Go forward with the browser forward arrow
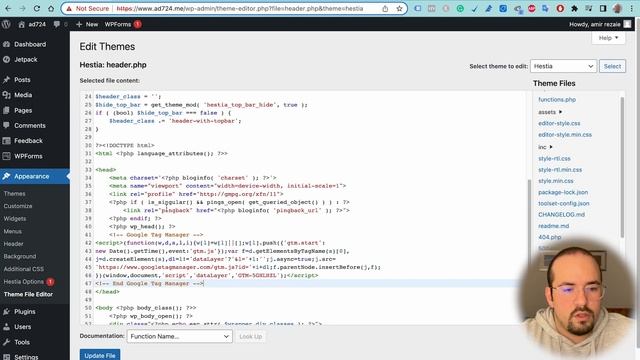The width and height of the screenshot is (640, 360). pos(22,8)
